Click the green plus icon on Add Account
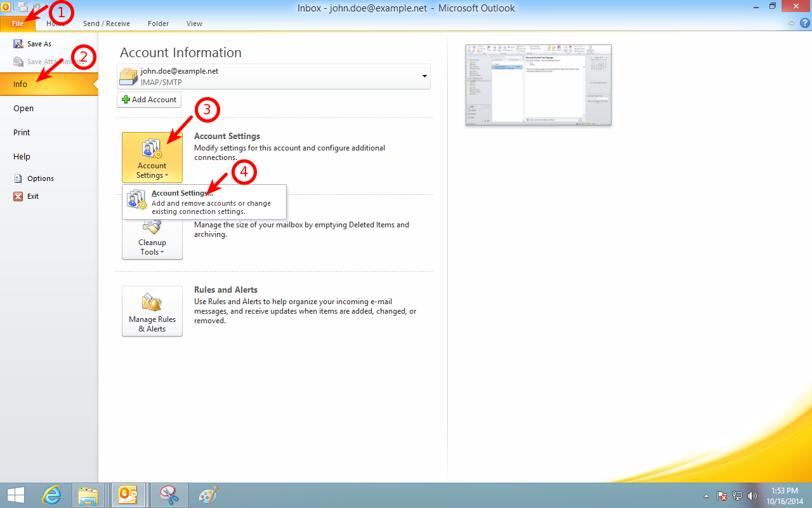This screenshot has height=508, width=812. coord(126,100)
